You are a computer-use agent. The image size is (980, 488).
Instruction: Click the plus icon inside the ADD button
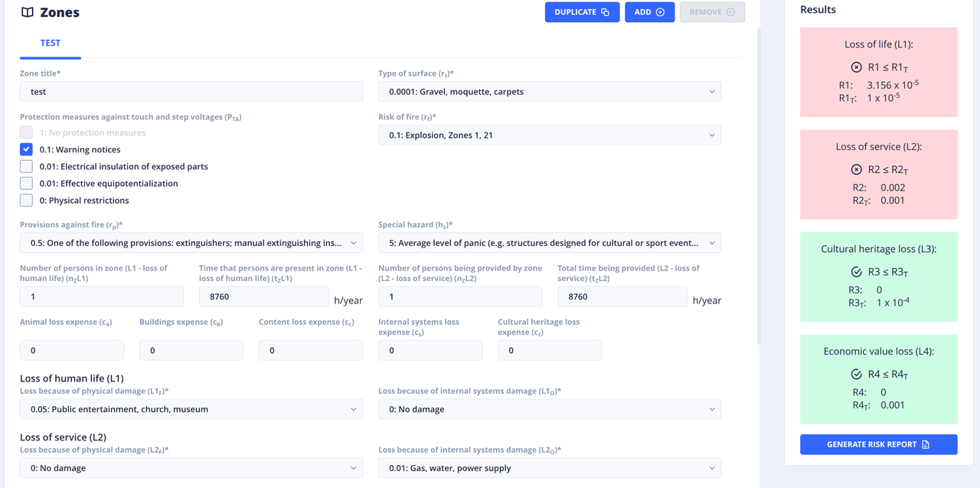point(663,11)
